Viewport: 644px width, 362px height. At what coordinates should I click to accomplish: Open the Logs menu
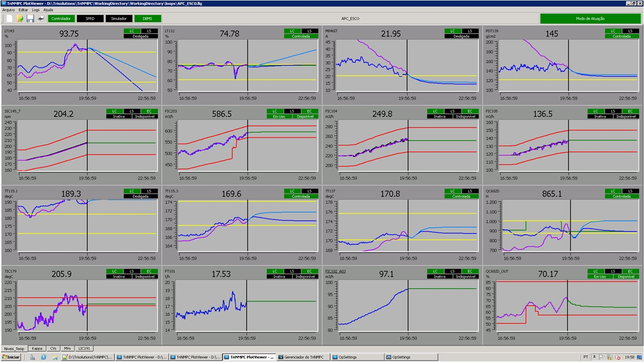pos(36,10)
